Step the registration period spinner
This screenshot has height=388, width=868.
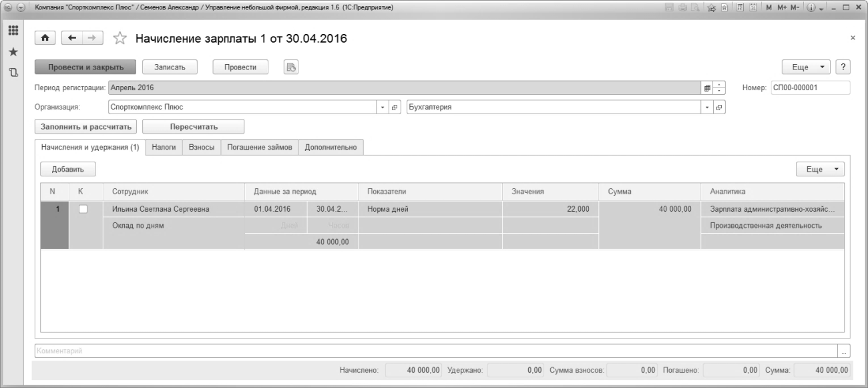(719, 87)
